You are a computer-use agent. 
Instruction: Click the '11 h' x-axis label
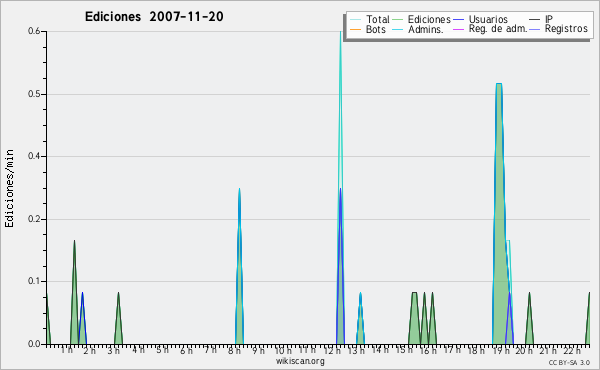point(307,350)
